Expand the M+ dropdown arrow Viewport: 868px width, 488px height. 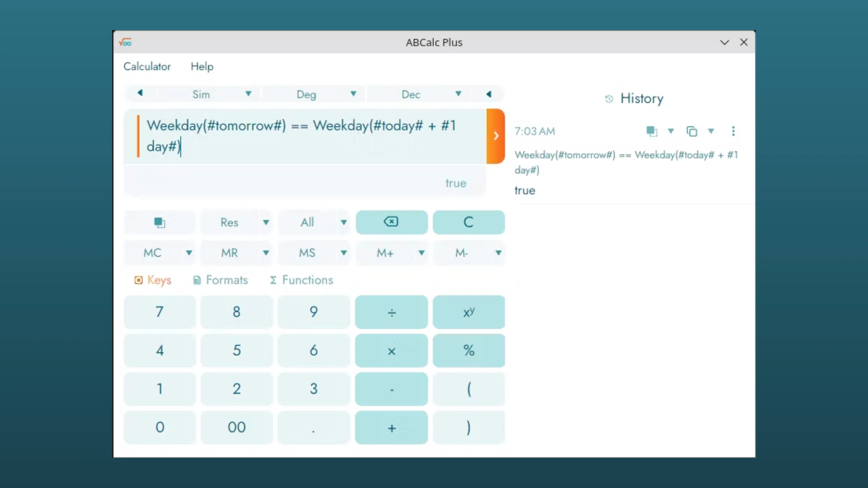pos(421,253)
